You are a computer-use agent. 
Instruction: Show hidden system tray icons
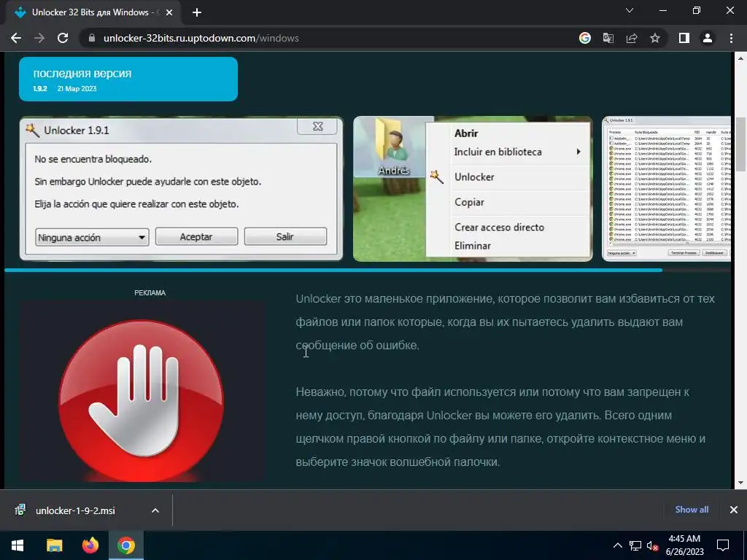click(617, 545)
